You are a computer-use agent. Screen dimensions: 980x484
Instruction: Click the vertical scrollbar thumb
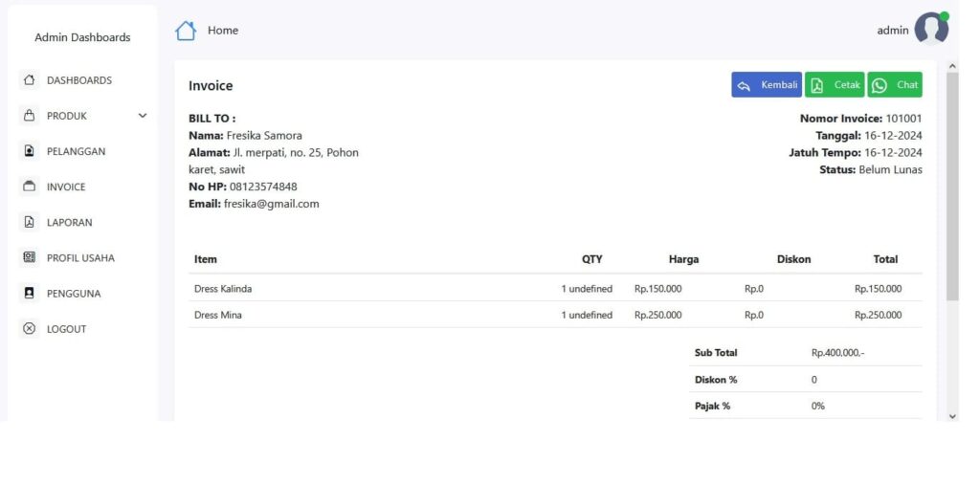(951, 187)
